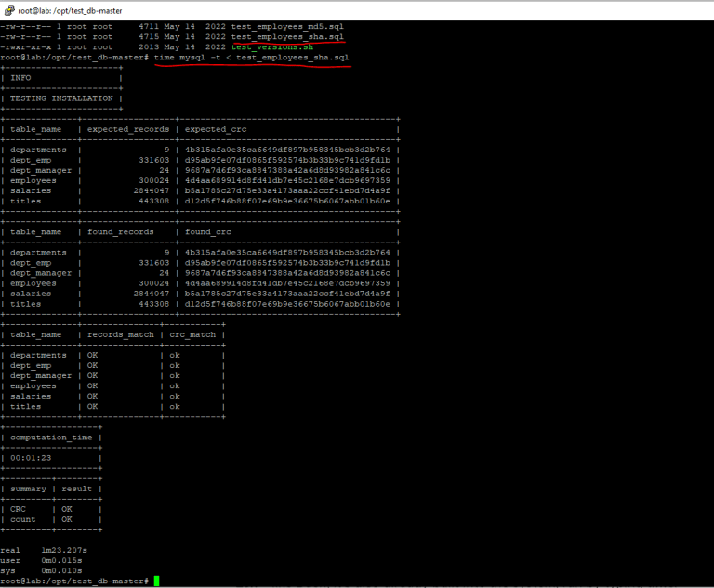The height and width of the screenshot is (588, 714).
Task: Click the computation_time header
Action: (51, 438)
